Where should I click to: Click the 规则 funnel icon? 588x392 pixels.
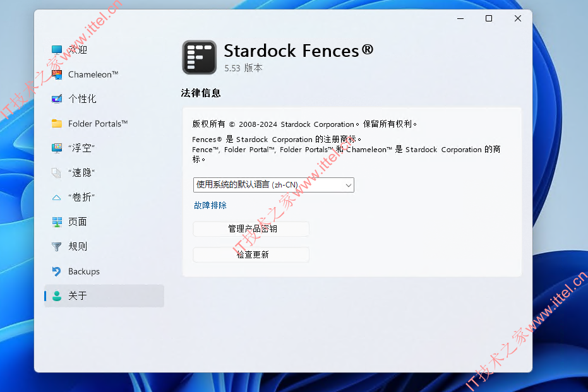(x=57, y=247)
